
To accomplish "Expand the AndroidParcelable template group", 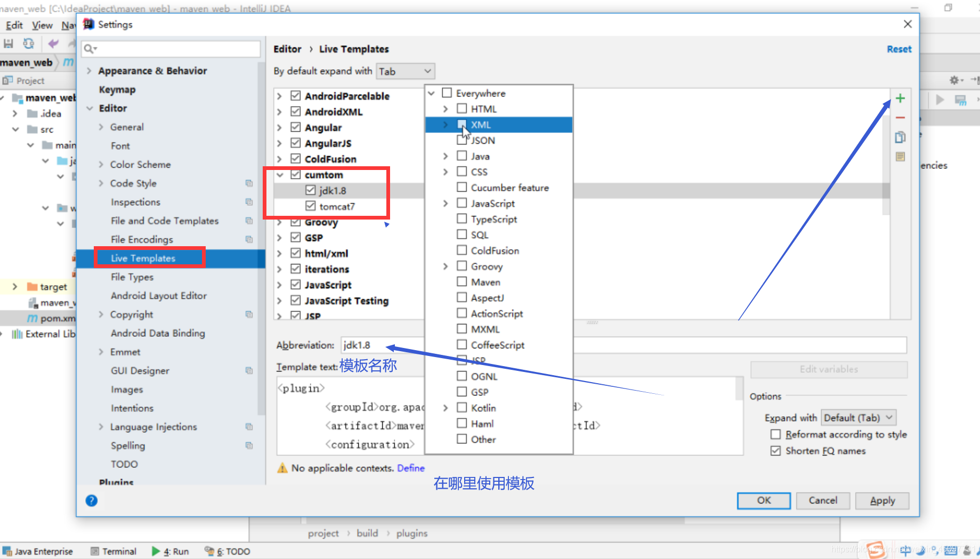I will 280,96.
